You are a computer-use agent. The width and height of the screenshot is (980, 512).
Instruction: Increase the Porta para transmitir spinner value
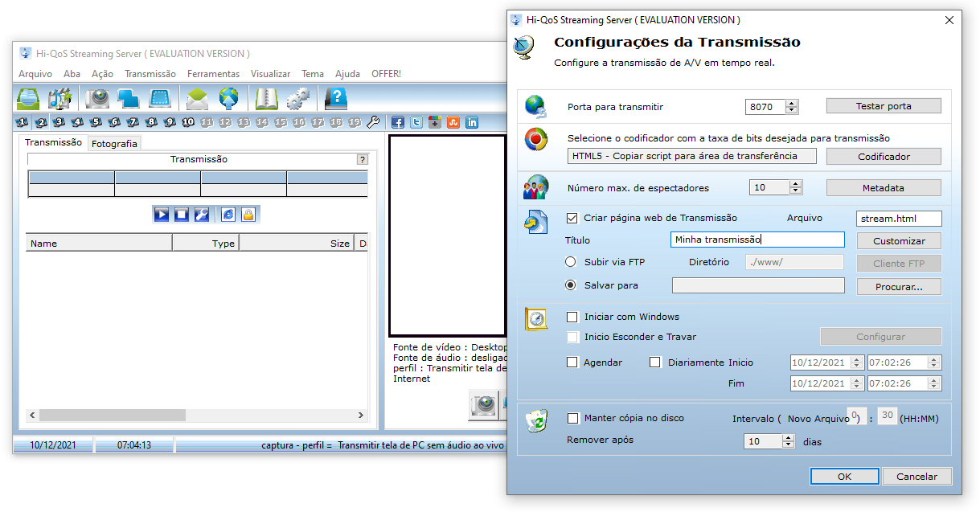[792, 103]
